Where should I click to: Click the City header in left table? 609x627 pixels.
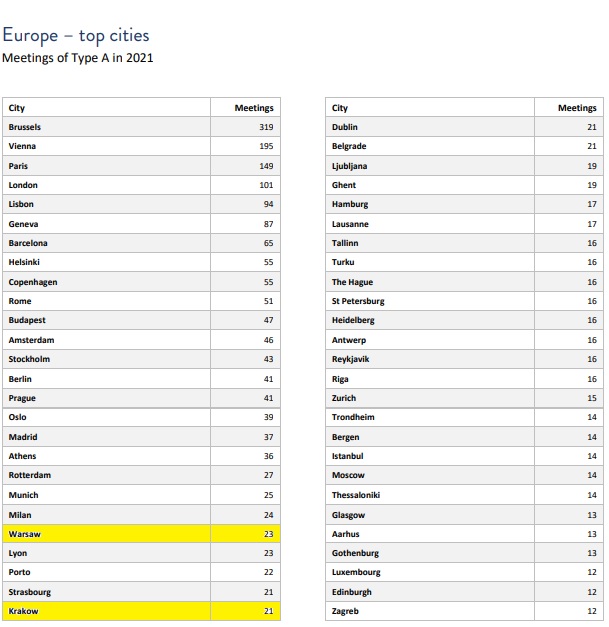pyautogui.click(x=17, y=108)
